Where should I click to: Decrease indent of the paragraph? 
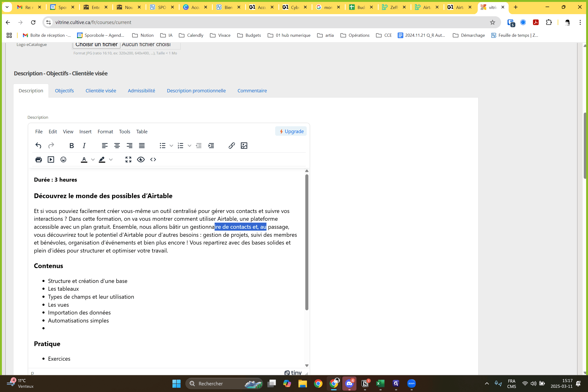[x=199, y=146]
